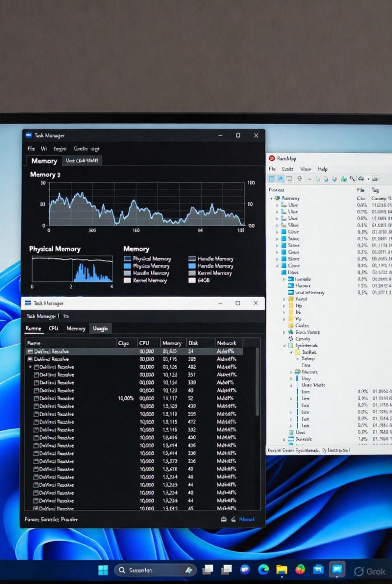Click the crescent icon beside the footer link

(x=233, y=519)
